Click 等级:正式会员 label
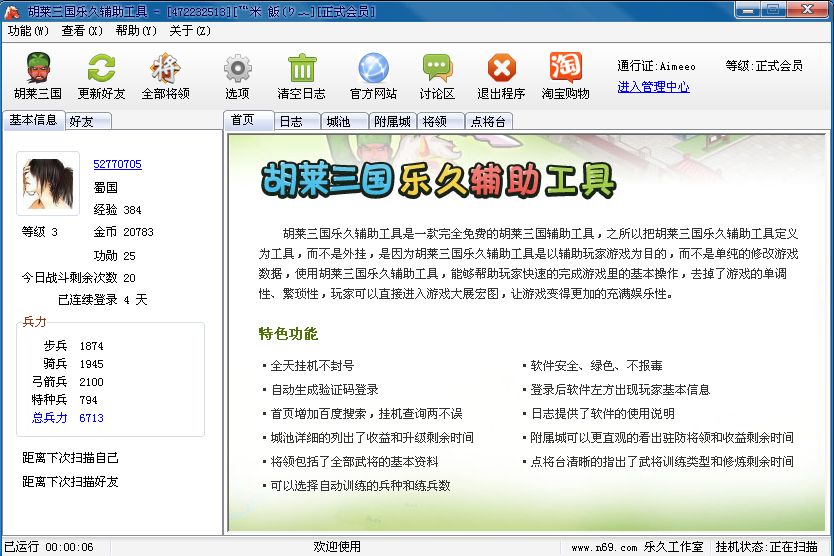Viewport: 834px width, 556px height. pyautogui.click(x=764, y=66)
